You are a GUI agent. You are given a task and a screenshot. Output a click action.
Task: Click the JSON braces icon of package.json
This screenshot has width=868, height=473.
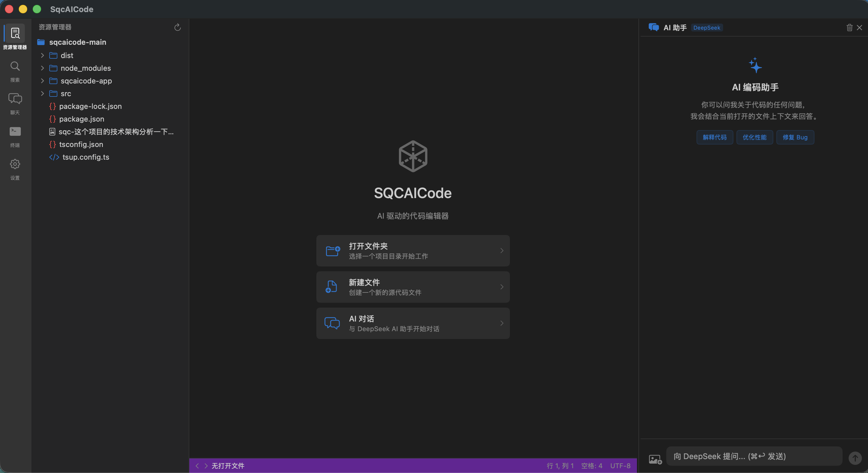click(53, 119)
